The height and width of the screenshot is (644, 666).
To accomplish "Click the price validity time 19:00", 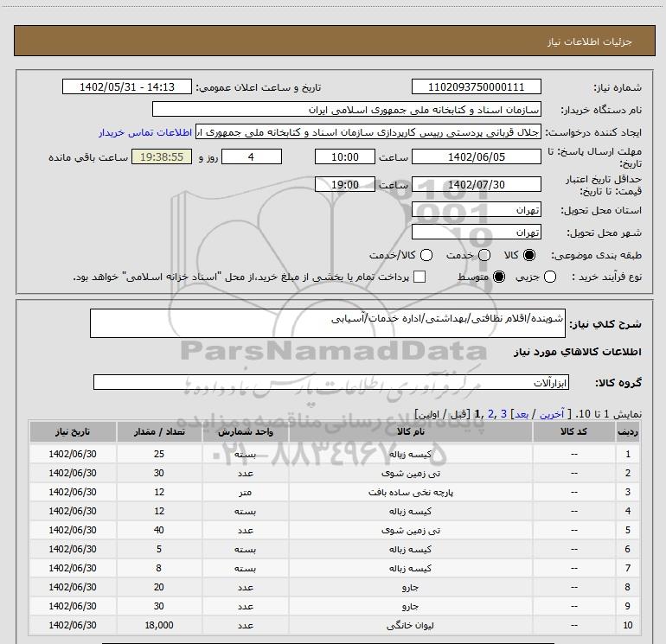I will pos(345,184).
